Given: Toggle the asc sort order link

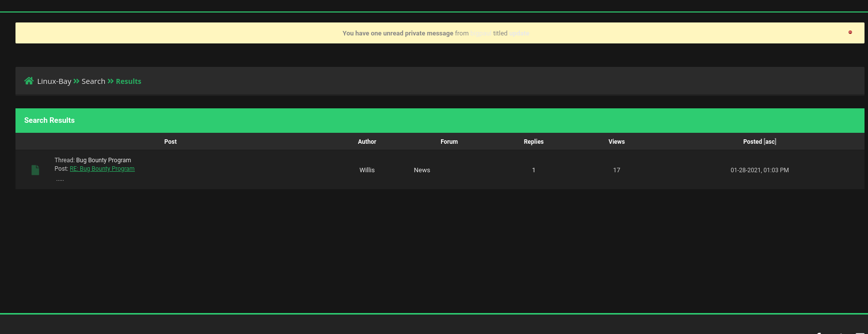Looking at the screenshot, I should pyautogui.click(x=770, y=142).
